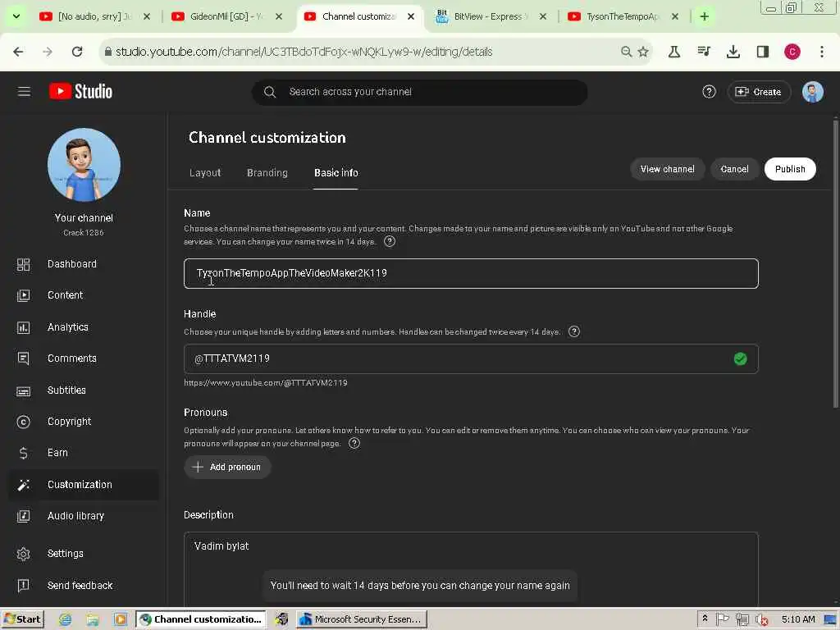This screenshot has width=840, height=630.
Task: Open a new browser tab
Action: pyautogui.click(x=704, y=16)
